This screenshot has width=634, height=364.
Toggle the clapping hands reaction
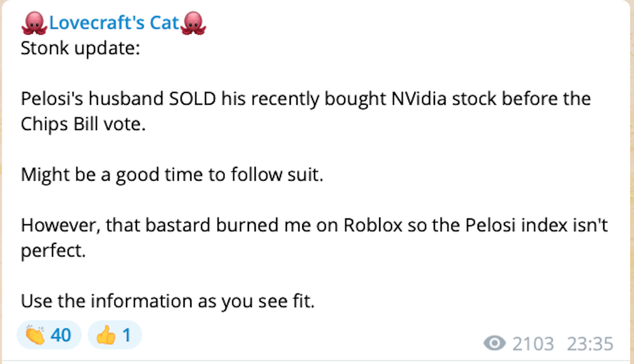pos(49,335)
